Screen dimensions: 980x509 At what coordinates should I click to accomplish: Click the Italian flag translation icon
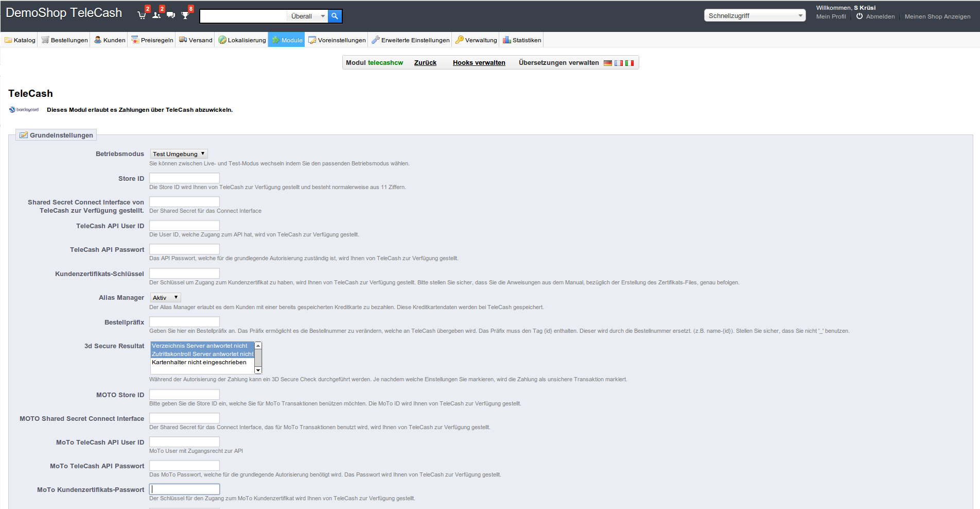tap(629, 63)
